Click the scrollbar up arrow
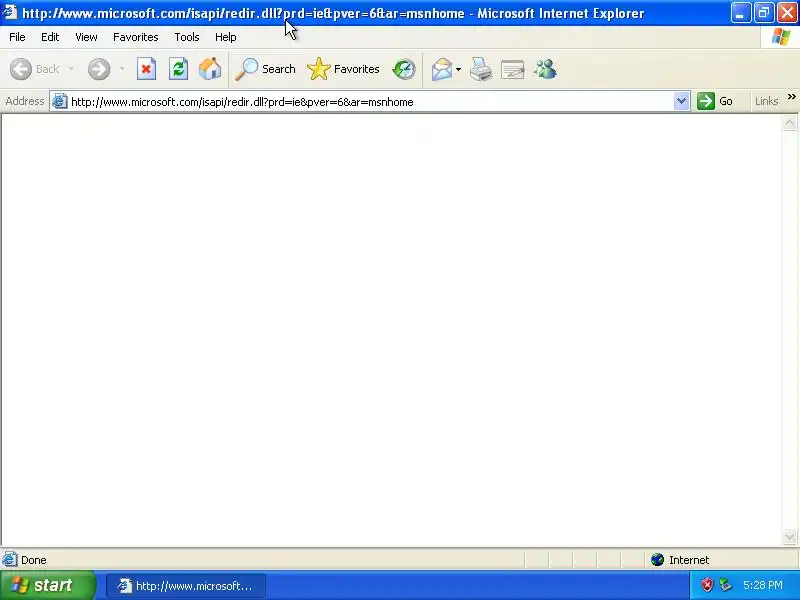 [789, 123]
